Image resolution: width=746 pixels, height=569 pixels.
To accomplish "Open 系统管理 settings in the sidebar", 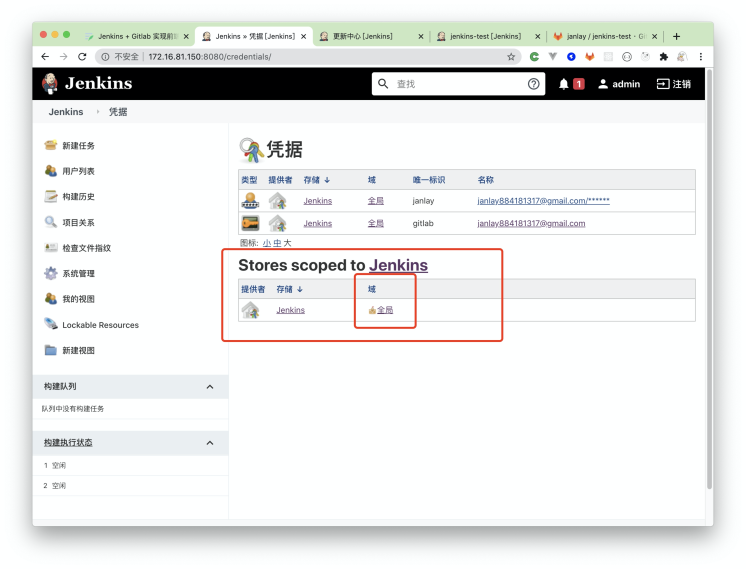I will 79,274.
